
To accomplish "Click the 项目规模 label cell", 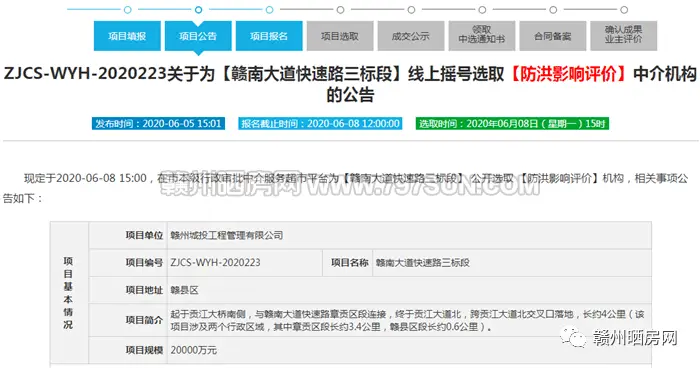I will pyautogui.click(x=128, y=350).
